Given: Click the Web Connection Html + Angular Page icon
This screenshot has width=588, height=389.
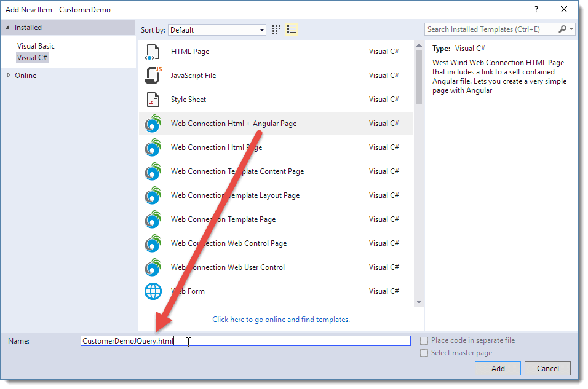Looking at the screenshot, I should pos(153,124).
